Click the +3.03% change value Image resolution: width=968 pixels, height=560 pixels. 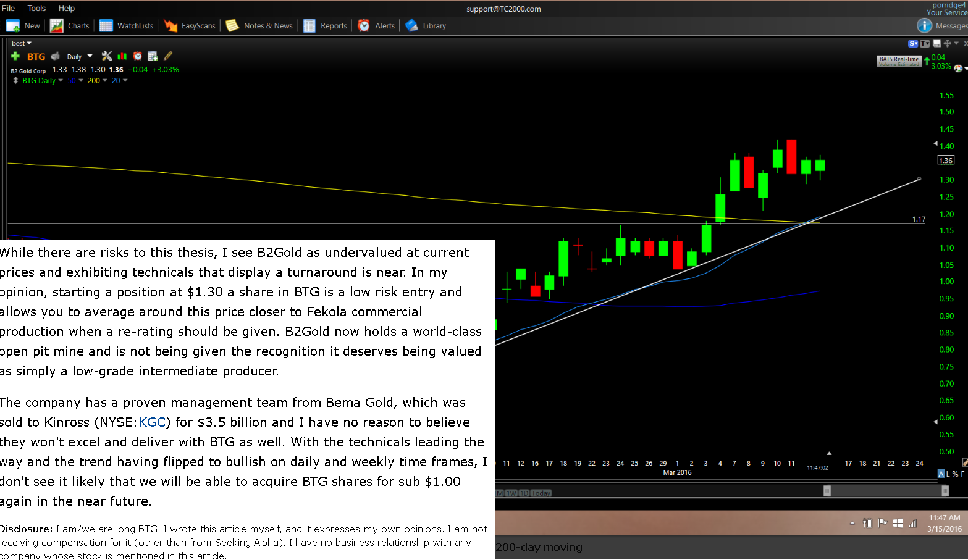coord(166,70)
